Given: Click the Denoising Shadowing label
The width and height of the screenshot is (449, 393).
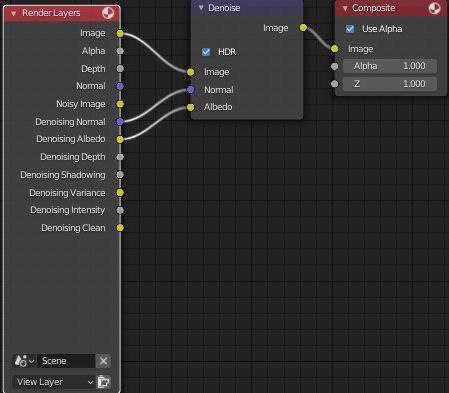Looking at the screenshot, I should click(x=63, y=175).
